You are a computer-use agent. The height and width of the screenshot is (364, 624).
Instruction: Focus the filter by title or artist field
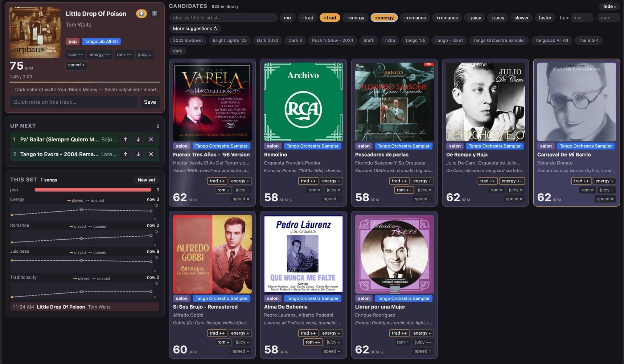click(x=223, y=17)
